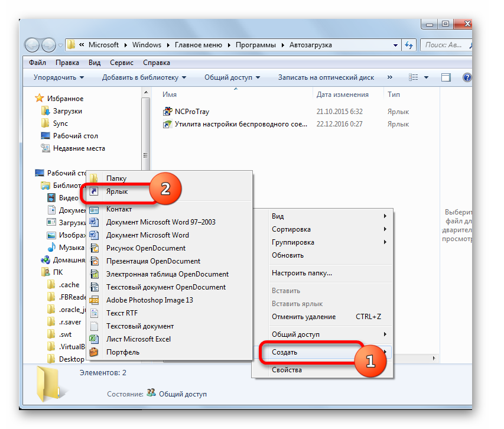This screenshot has width=504, height=429.
Task: Select Портфель in the create submenu
Action: coord(122,352)
